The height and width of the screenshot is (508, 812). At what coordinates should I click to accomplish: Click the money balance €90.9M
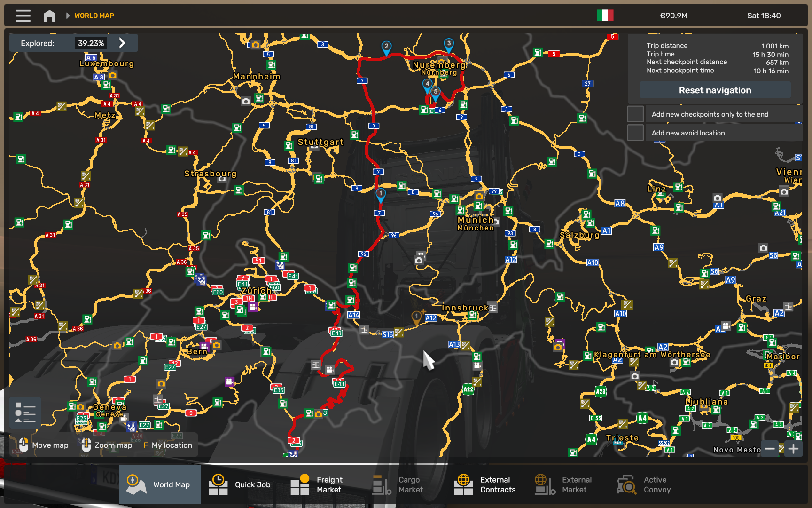tap(673, 16)
